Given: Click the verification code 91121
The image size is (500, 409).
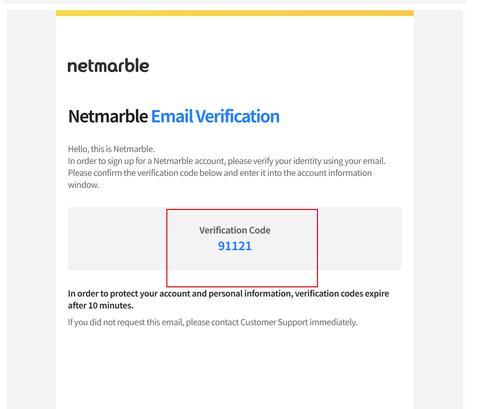Looking at the screenshot, I should (235, 246).
